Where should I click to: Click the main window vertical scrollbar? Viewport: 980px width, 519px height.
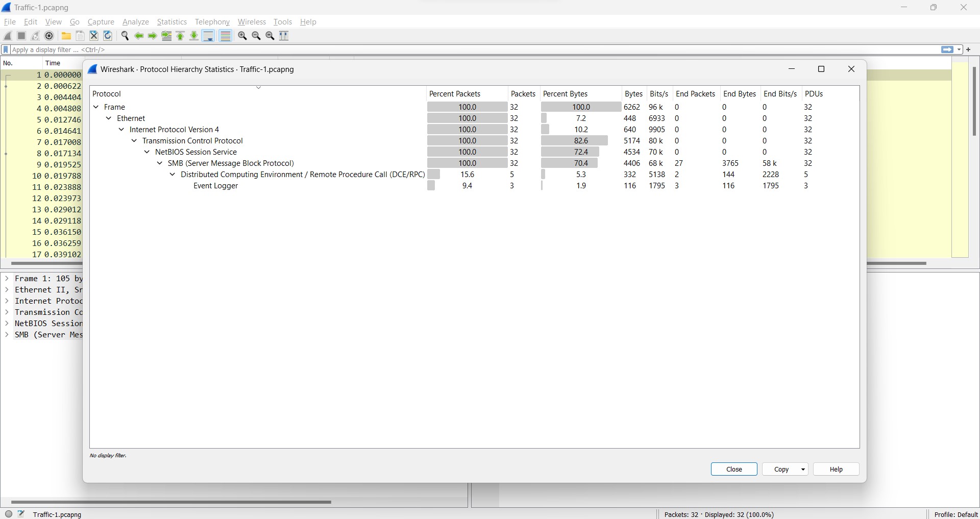(x=974, y=102)
